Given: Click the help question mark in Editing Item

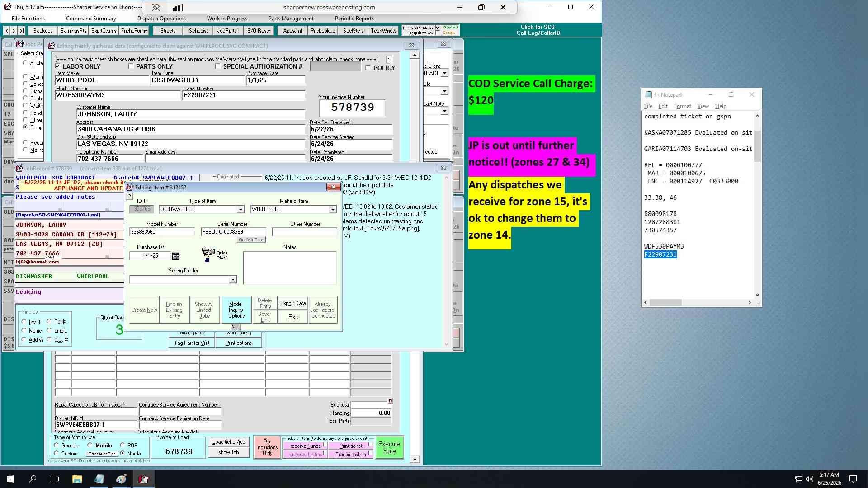Looking at the screenshot, I should (129, 196).
